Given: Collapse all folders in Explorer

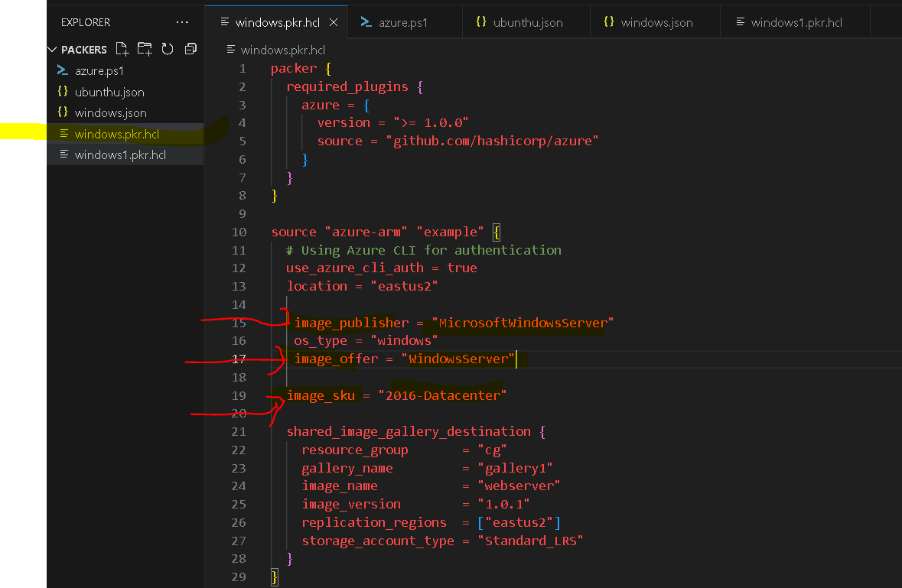Looking at the screenshot, I should pos(190,50).
